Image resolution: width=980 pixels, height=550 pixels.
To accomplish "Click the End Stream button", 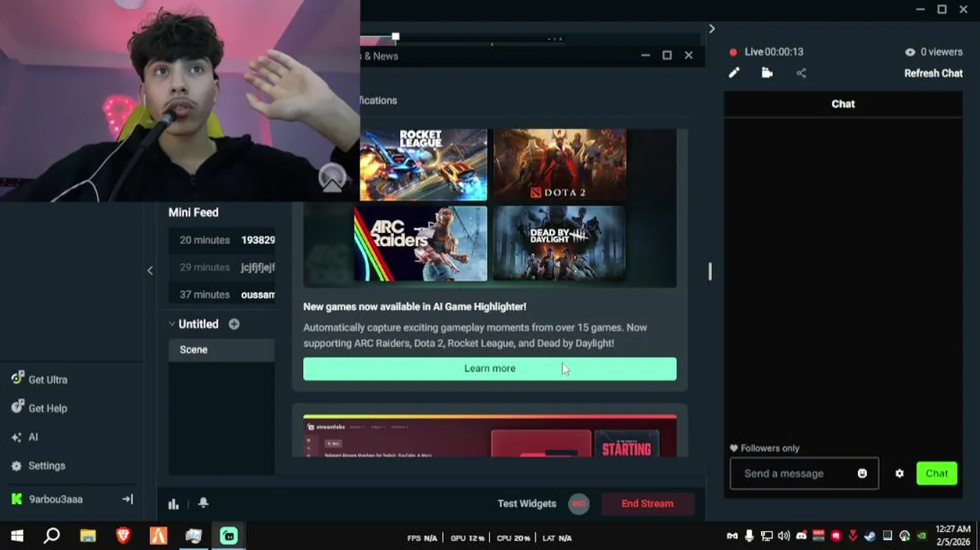I will coord(647,503).
